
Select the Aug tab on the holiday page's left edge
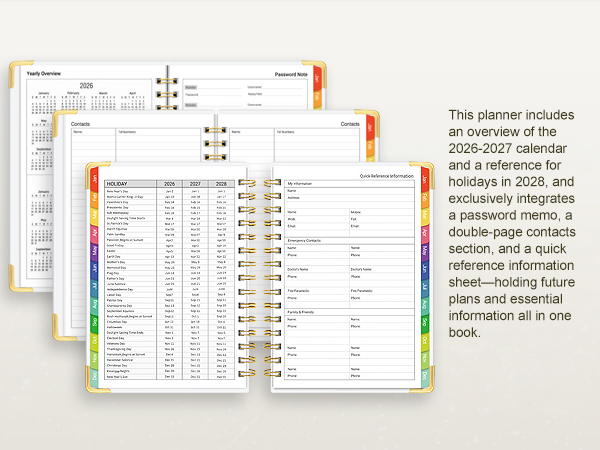pyautogui.click(x=94, y=304)
